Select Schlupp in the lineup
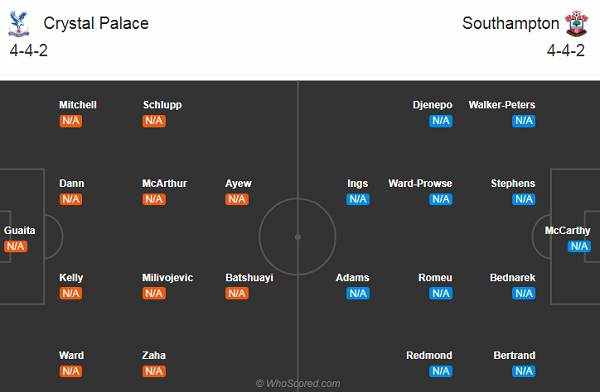The image size is (600, 392). coord(162,105)
